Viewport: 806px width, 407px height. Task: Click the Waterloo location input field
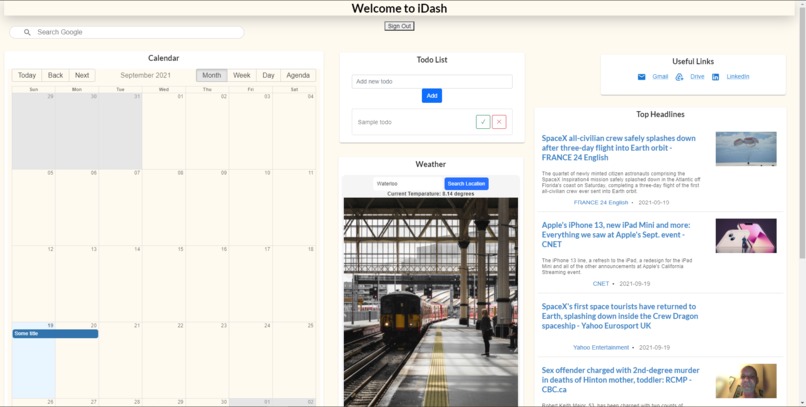click(409, 184)
